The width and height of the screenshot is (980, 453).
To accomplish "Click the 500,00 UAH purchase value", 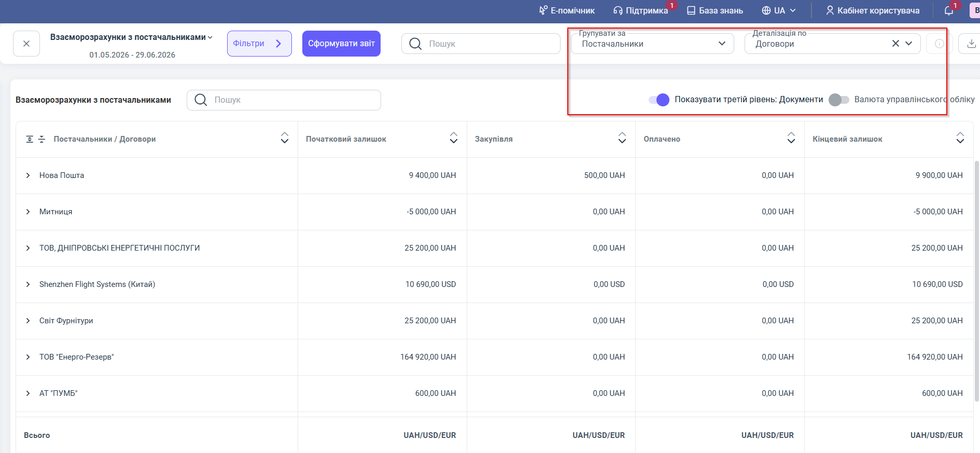I will pyautogui.click(x=605, y=175).
